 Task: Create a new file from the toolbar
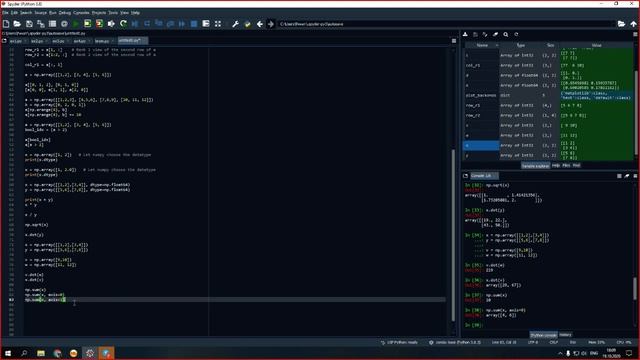pyautogui.click(x=6, y=24)
